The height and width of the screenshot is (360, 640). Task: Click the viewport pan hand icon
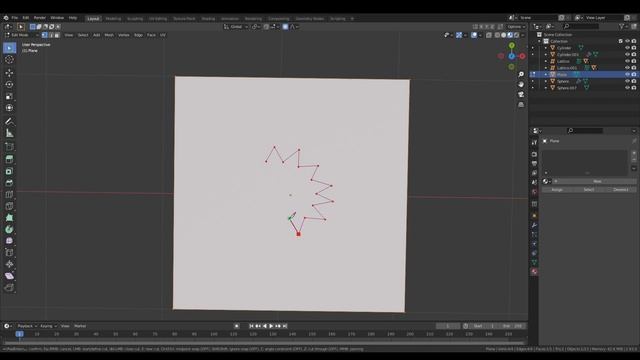point(521,84)
